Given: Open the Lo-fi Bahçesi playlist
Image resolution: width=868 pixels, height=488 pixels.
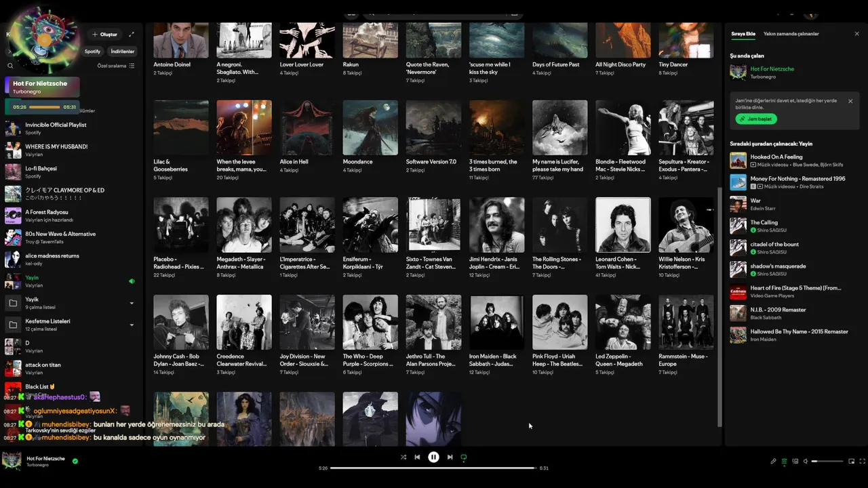Looking at the screenshot, I should coord(71,171).
